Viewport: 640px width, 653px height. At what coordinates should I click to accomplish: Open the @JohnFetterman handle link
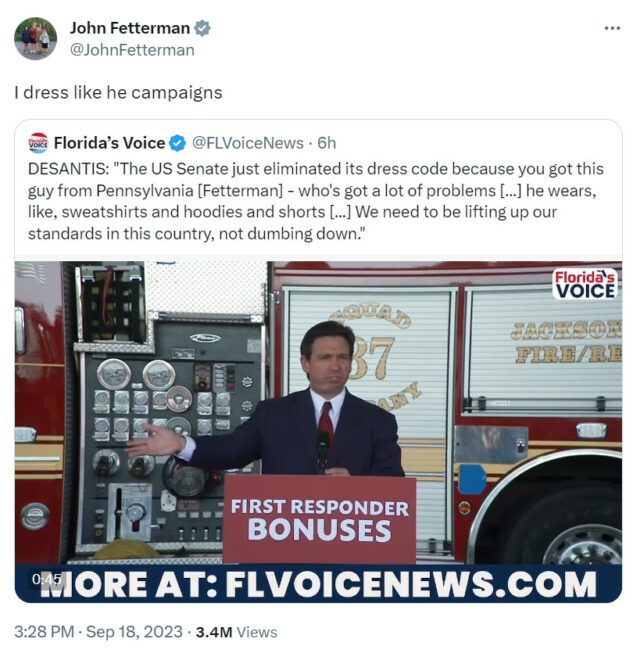(x=132, y=50)
